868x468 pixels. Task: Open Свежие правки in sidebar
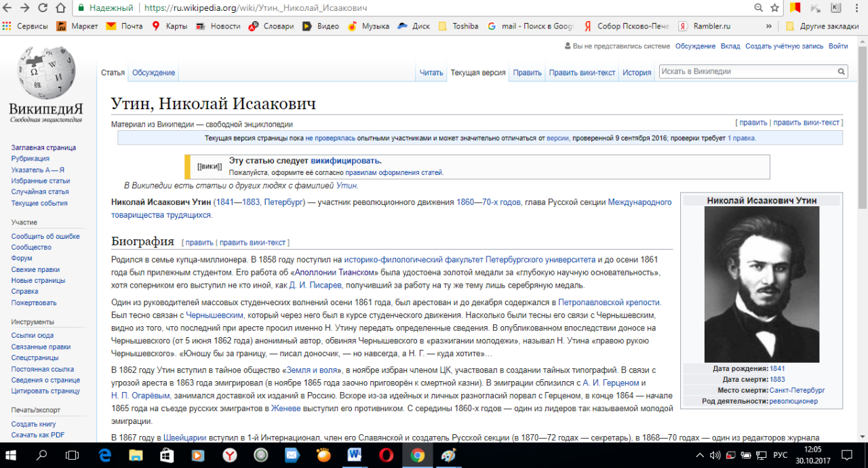[35, 269]
